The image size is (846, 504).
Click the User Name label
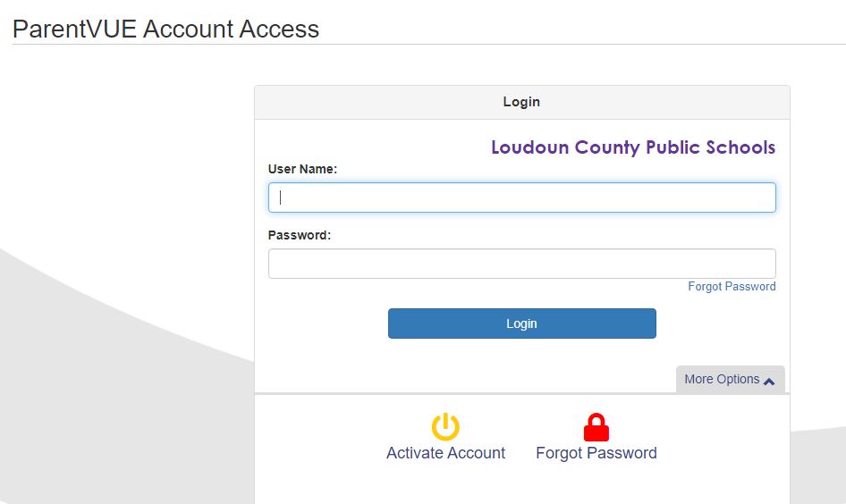pyautogui.click(x=302, y=169)
